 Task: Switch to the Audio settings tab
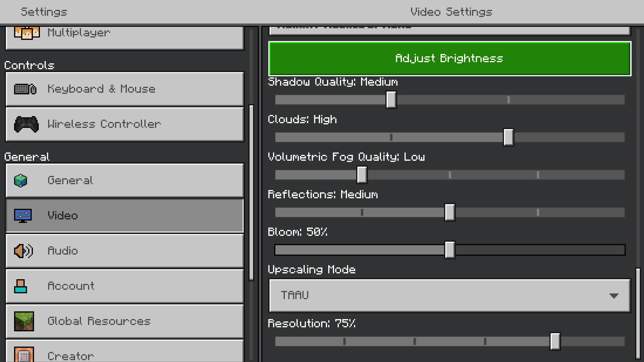pyautogui.click(x=124, y=251)
